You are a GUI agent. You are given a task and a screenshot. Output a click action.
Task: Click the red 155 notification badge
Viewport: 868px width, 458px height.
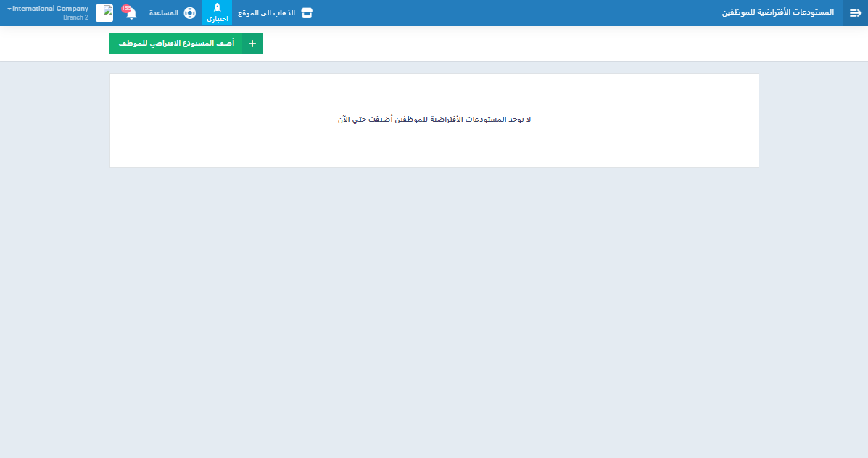127,9
